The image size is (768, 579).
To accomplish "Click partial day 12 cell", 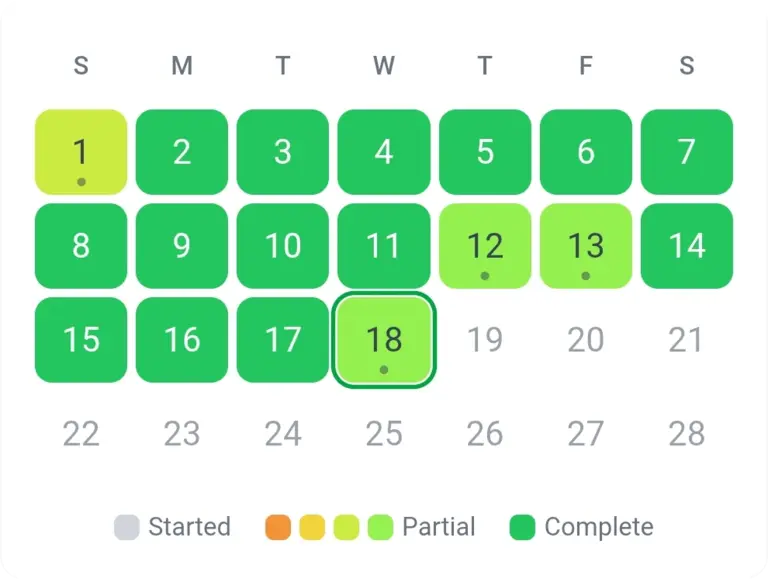I will coord(485,246).
